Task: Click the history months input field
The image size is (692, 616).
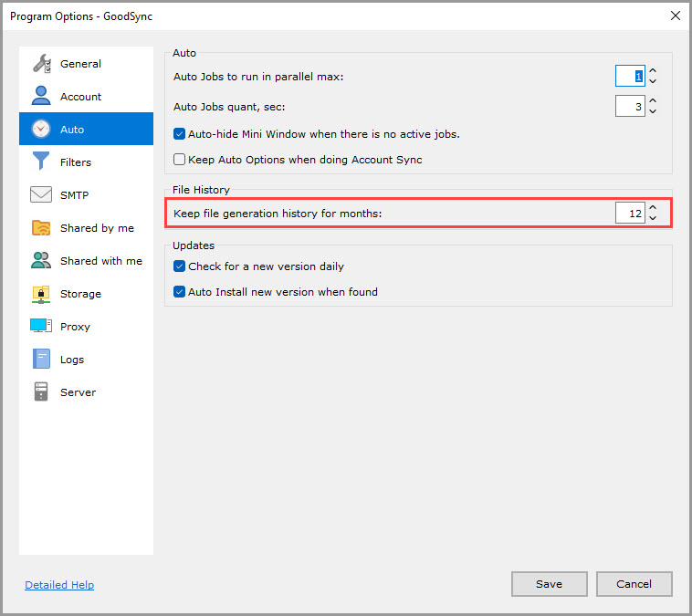Action: (630, 213)
